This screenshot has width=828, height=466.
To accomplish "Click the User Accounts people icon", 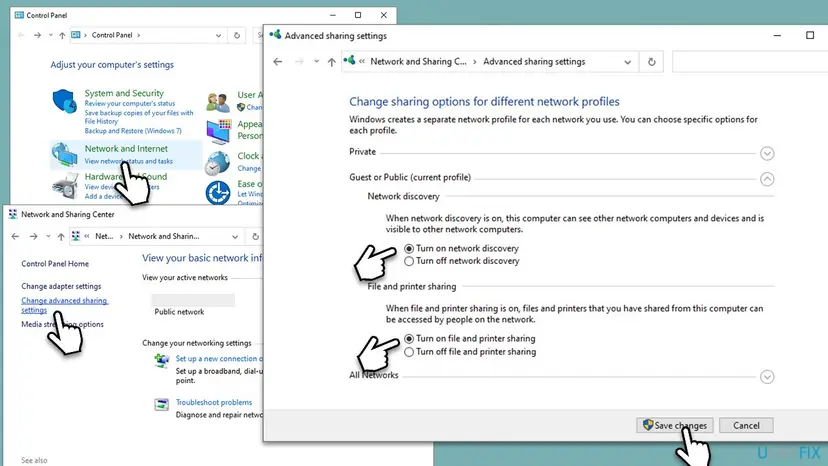I will click(x=218, y=101).
